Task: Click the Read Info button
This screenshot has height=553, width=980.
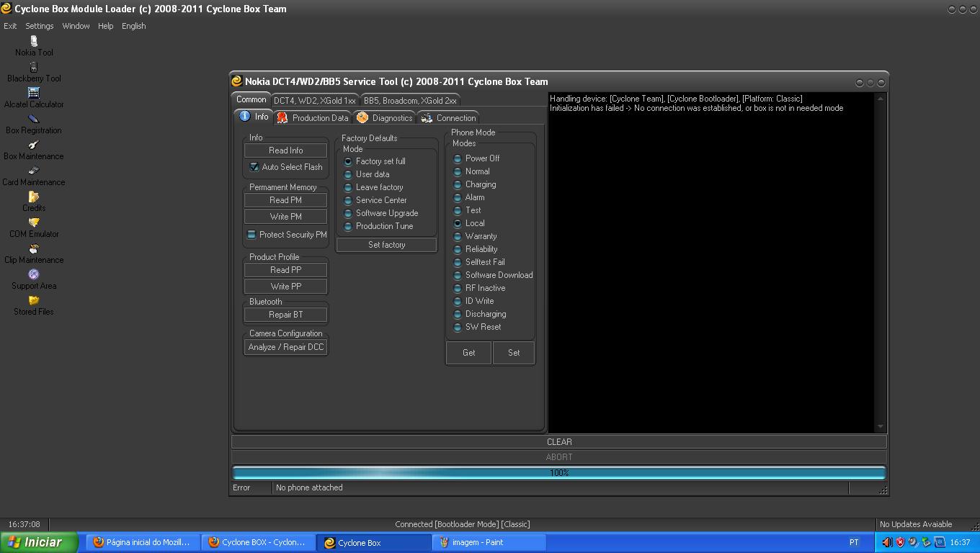Action: point(285,150)
